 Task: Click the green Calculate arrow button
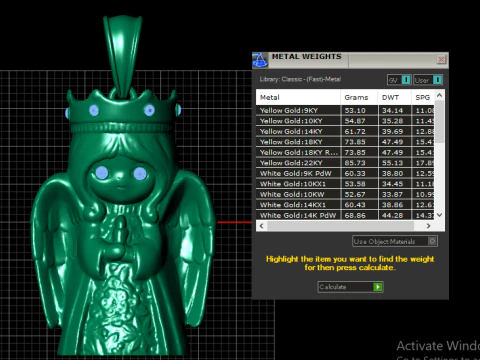(378, 287)
